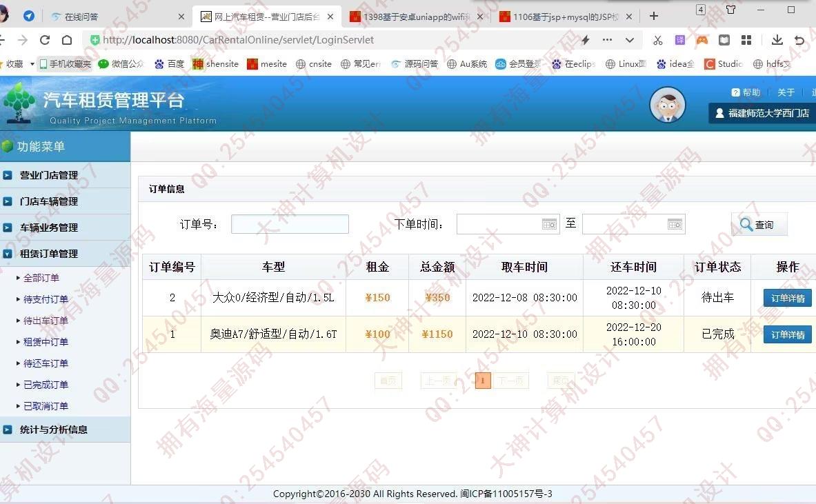Close the 网上汽车租赁 tab
The width and height of the screenshot is (816, 504).
click(x=330, y=17)
